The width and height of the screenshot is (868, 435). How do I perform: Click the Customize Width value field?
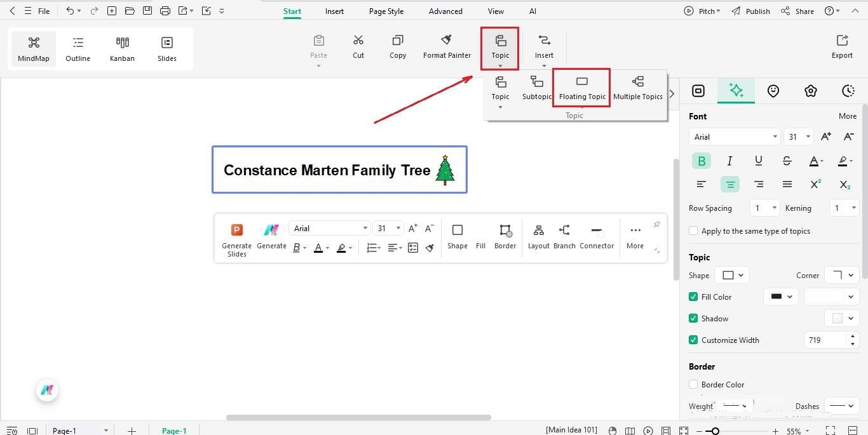(826, 340)
